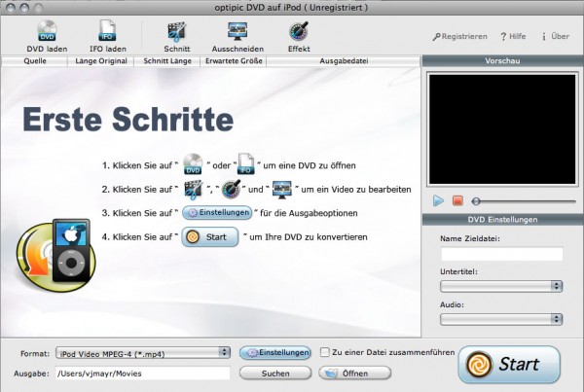
Task: Click the Erwartete Größe column header
Action: 234,61
